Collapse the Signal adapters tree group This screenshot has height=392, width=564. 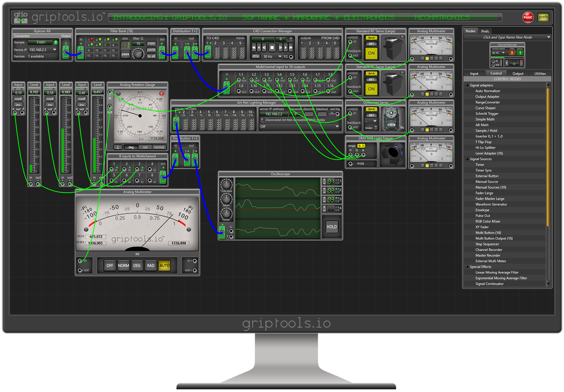(x=467, y=85)
